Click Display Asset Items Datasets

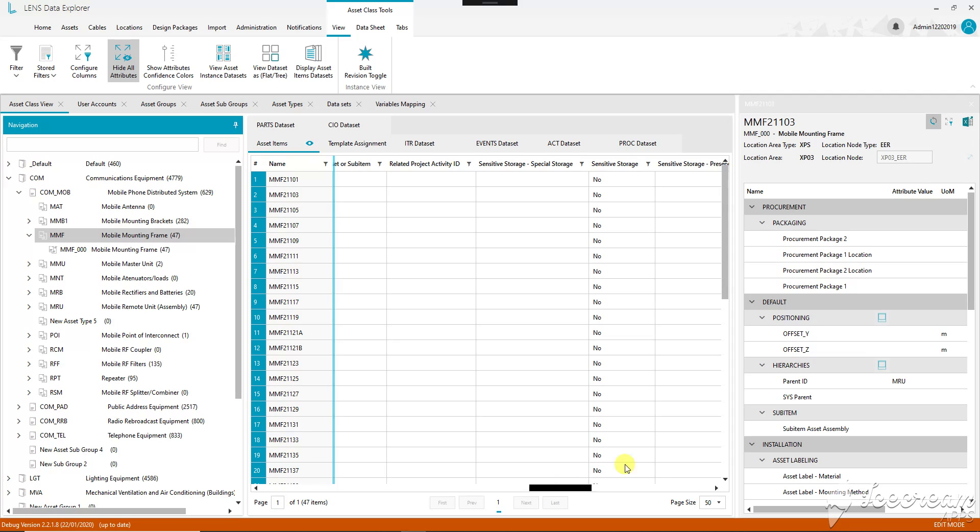(x=313, y=60)
